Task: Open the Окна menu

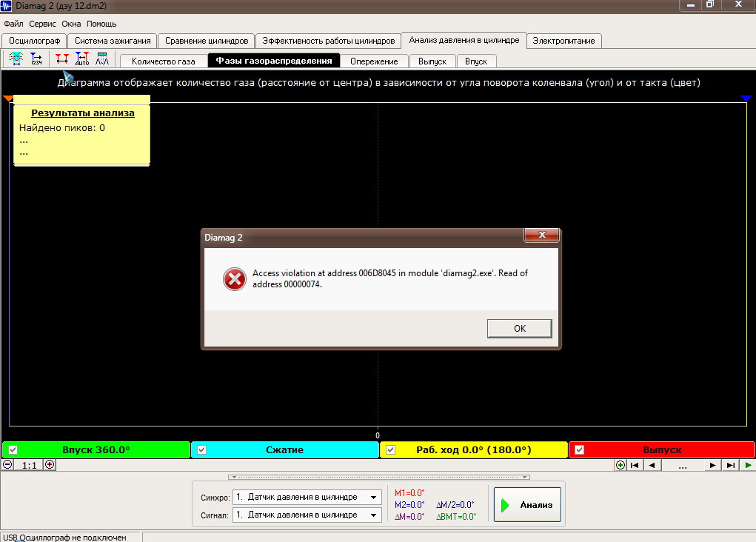Action: tap(71, 24)
